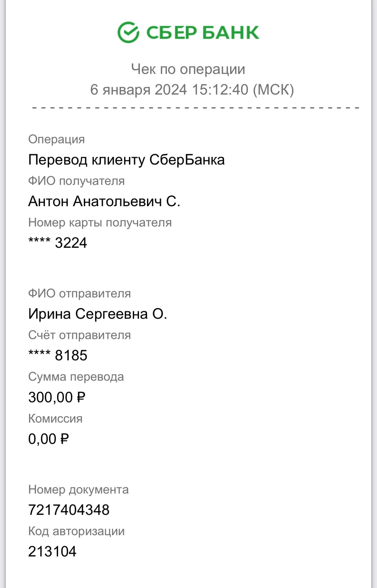Click the 'ФИО отправителя' label
The width and height of the screenshot is (377, 588).
pos(79,294)
